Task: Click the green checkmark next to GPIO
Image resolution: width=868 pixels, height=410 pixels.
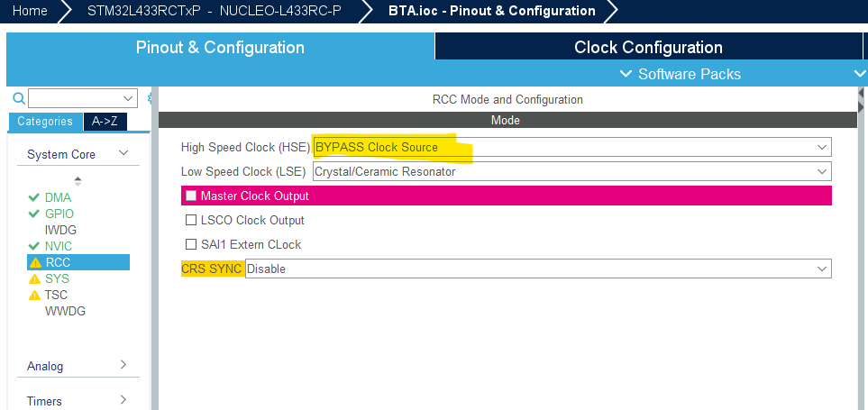Action: [x=34, y=214]
